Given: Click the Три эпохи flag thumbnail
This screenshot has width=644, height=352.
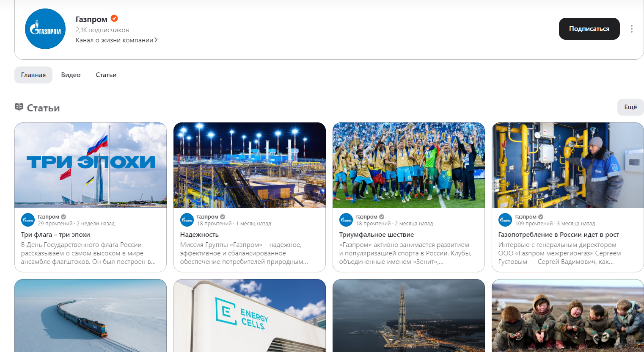Looking at the screenshot, I should [91, 165].
